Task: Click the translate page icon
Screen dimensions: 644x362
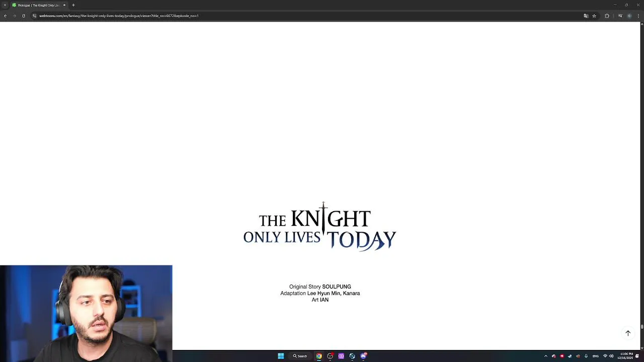Action: (586, 16)
